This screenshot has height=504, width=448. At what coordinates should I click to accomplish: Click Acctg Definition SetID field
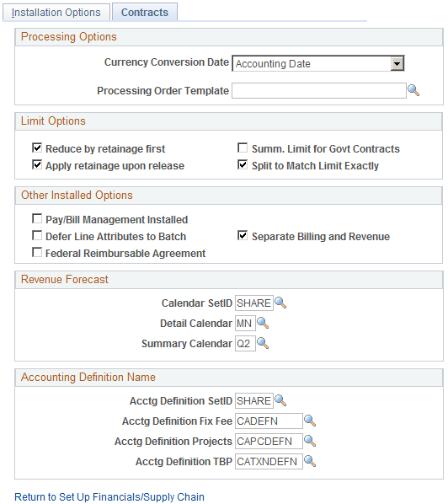point(254,401)
